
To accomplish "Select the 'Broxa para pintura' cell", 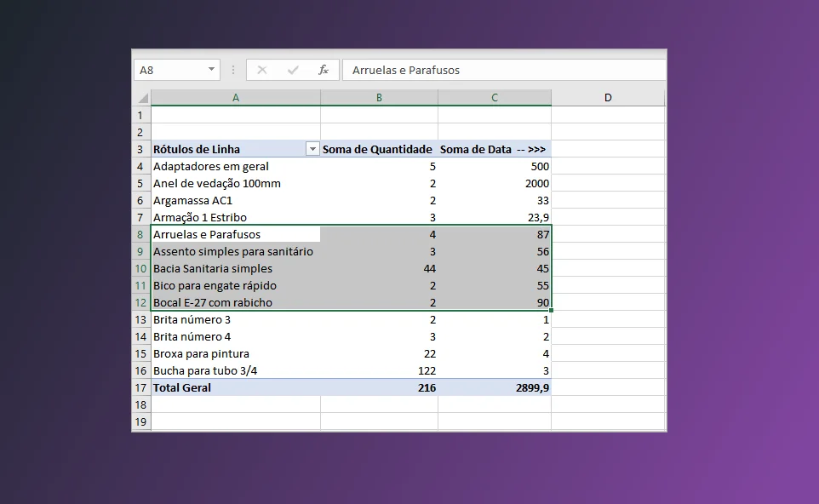I will (236, 353).
